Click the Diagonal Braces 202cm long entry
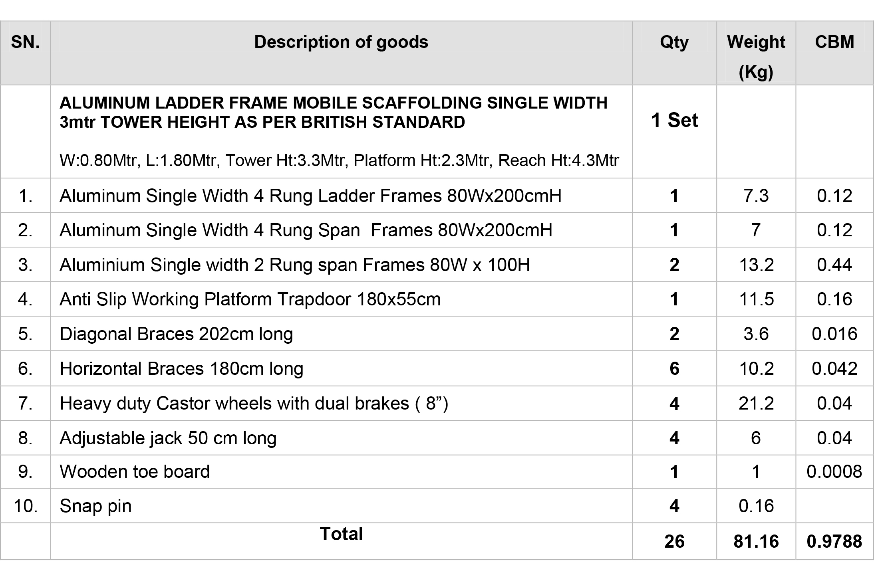 tap(176, 334)
